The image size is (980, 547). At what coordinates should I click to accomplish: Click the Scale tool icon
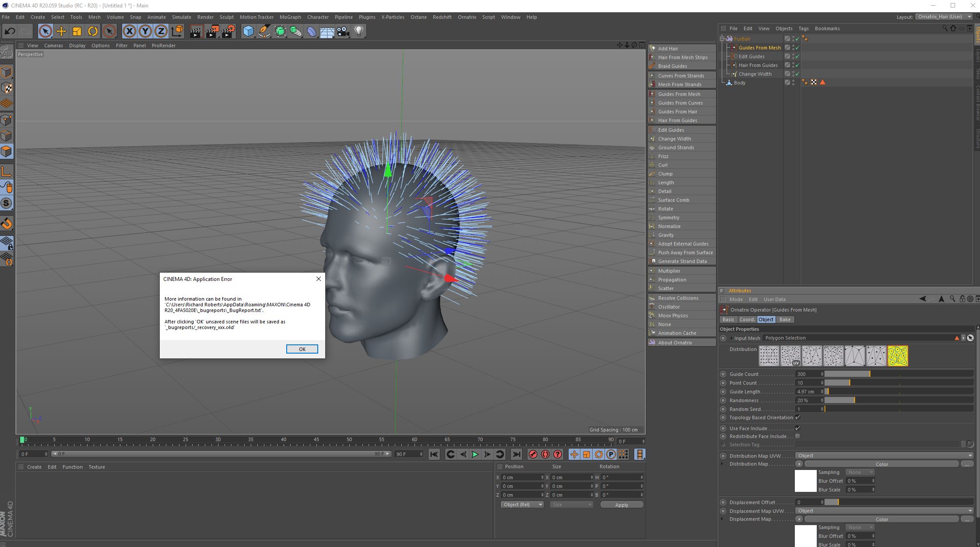[x=77, y=31]
